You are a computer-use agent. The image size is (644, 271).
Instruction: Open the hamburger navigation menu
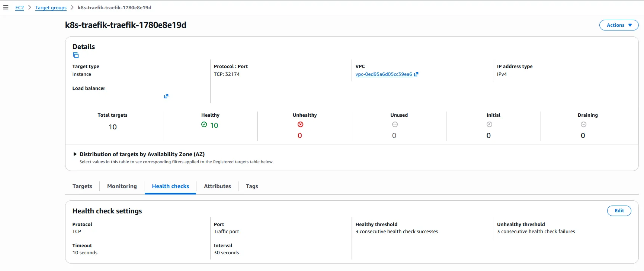tap(6, 7)
